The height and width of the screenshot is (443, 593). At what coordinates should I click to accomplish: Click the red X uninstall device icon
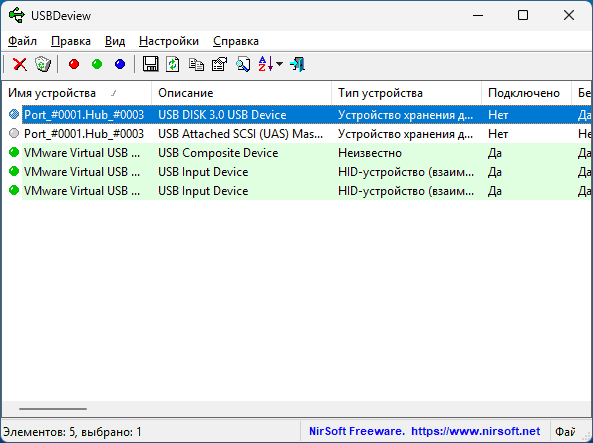tap(20, 64)
